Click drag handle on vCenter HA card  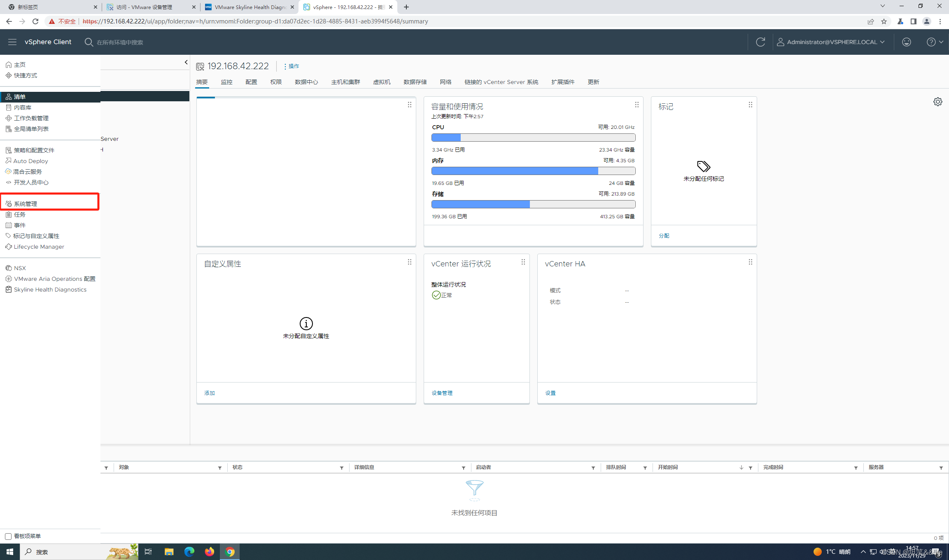pos(751,262)
